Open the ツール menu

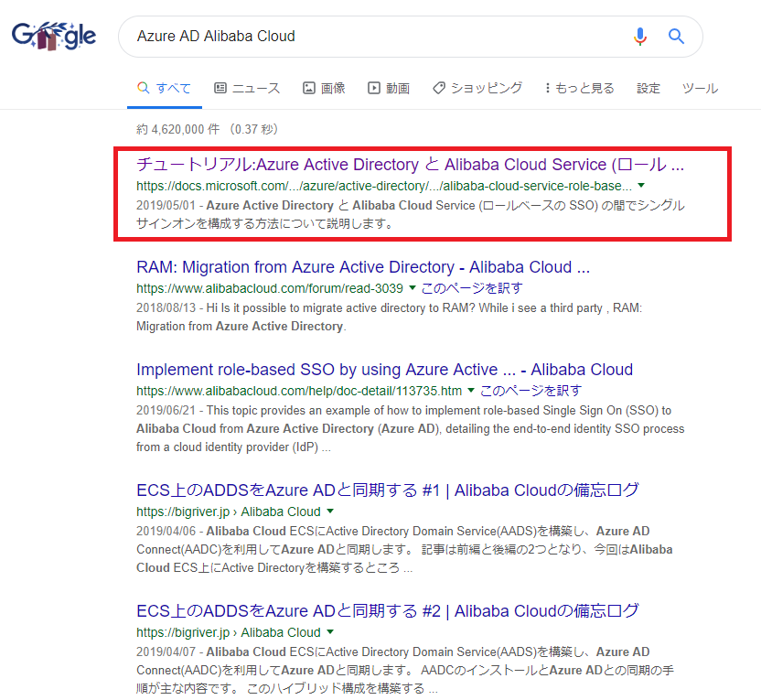point(700,89)
